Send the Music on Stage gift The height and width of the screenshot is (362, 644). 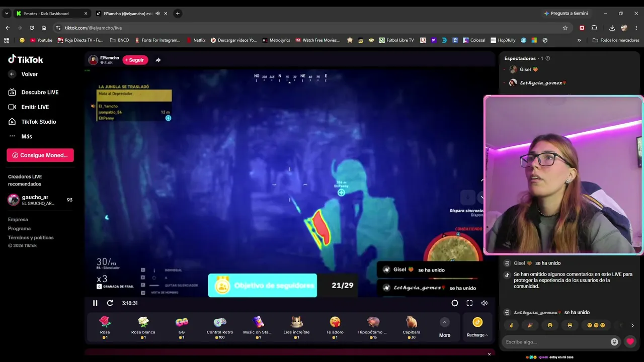(257, 327)
